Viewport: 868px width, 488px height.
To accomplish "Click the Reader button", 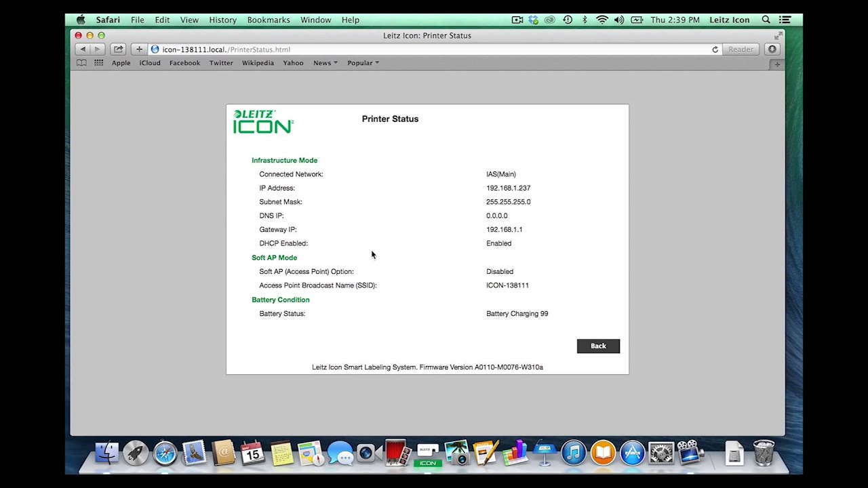I will [x=741, y=49].
